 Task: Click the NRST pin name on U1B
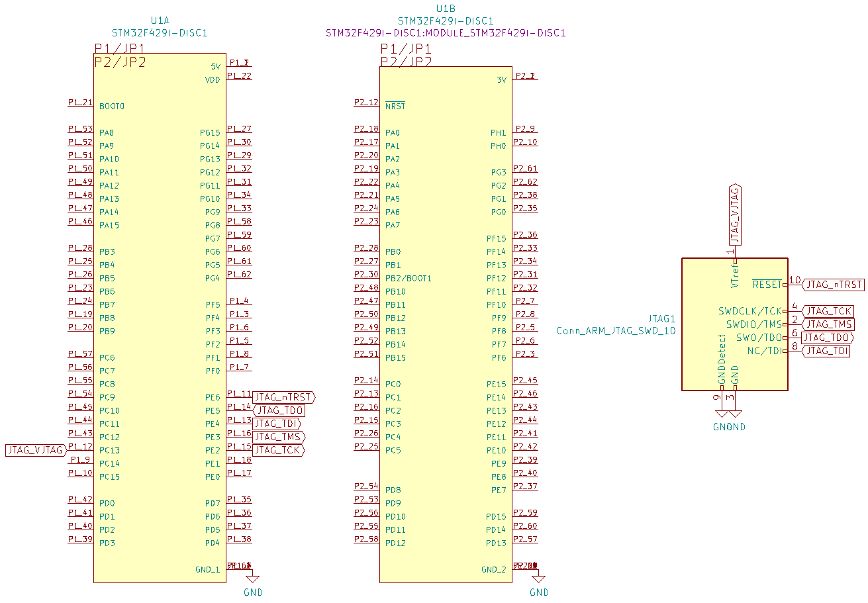click(x=395, y=106)
